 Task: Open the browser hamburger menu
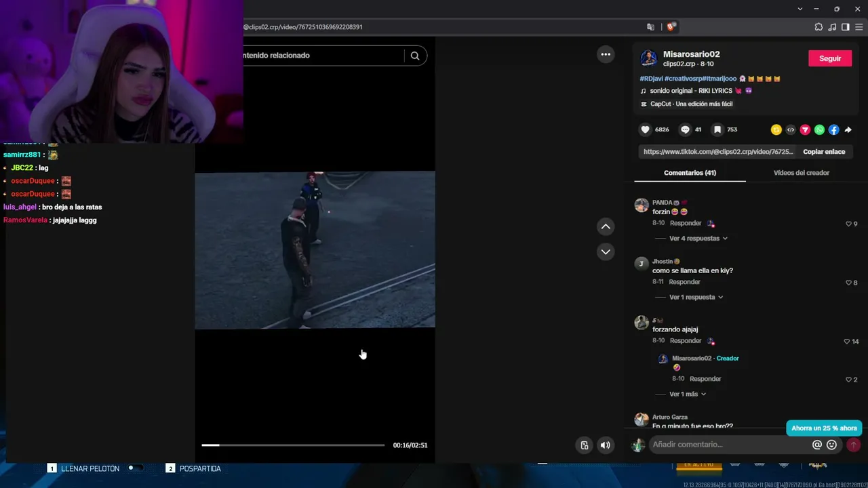click(x=858, y=27)
